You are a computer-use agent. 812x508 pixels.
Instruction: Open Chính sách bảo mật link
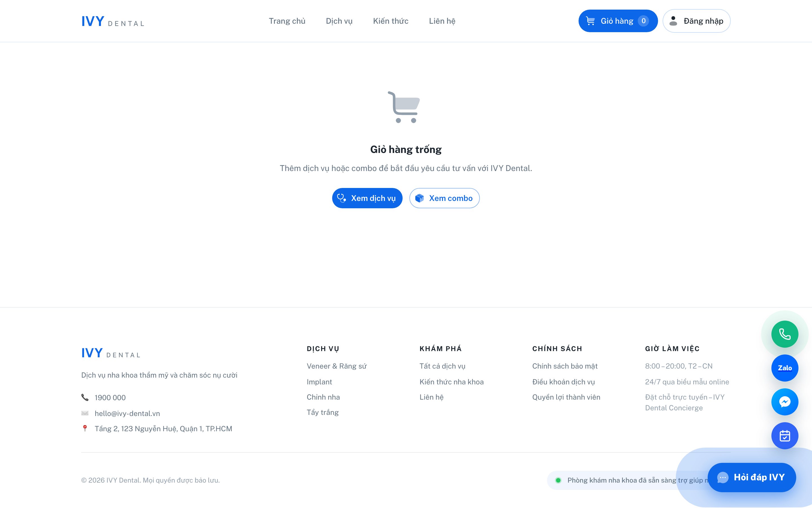(565, 366)
